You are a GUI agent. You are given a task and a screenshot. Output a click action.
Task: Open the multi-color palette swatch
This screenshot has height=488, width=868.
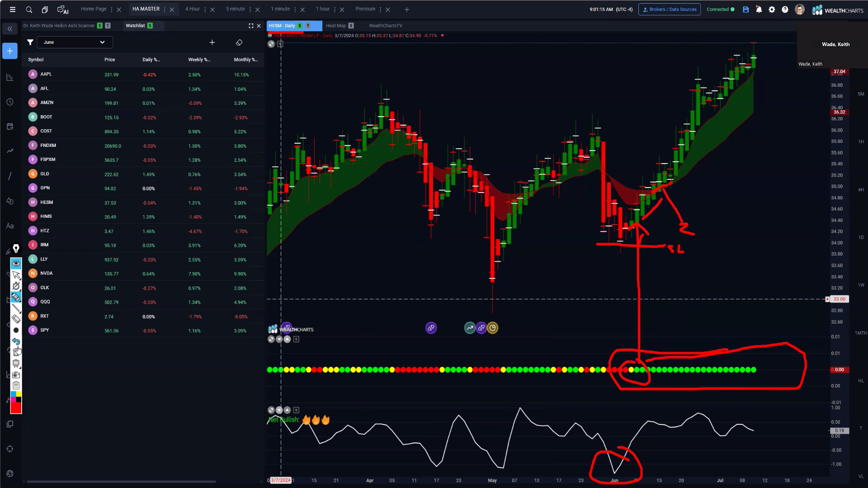[16, 397]
